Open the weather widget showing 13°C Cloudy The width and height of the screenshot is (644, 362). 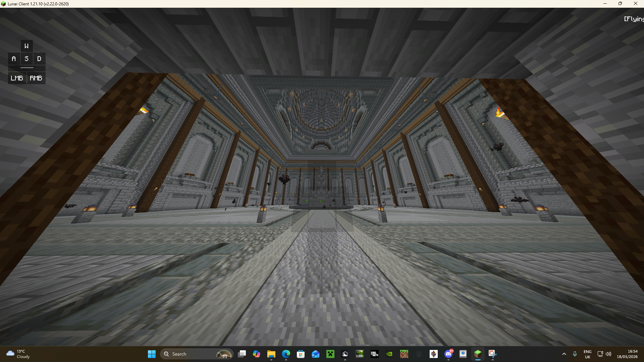click(18, 354)
